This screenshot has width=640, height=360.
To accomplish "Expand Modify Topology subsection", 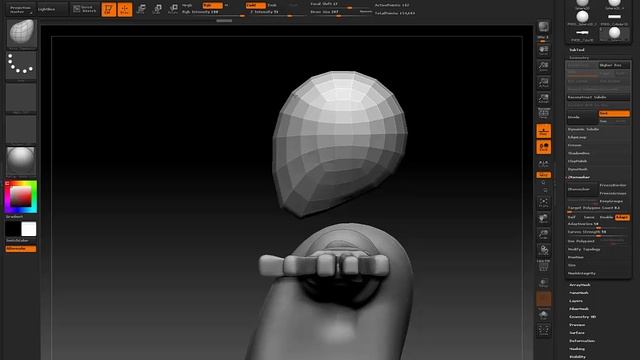I will pos(584,249).
